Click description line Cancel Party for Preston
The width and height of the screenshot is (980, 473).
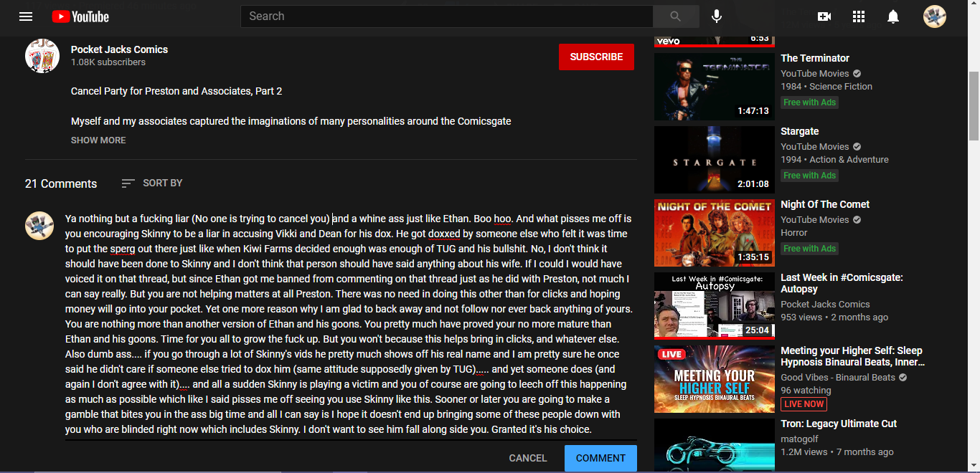[x=176, y=91]
